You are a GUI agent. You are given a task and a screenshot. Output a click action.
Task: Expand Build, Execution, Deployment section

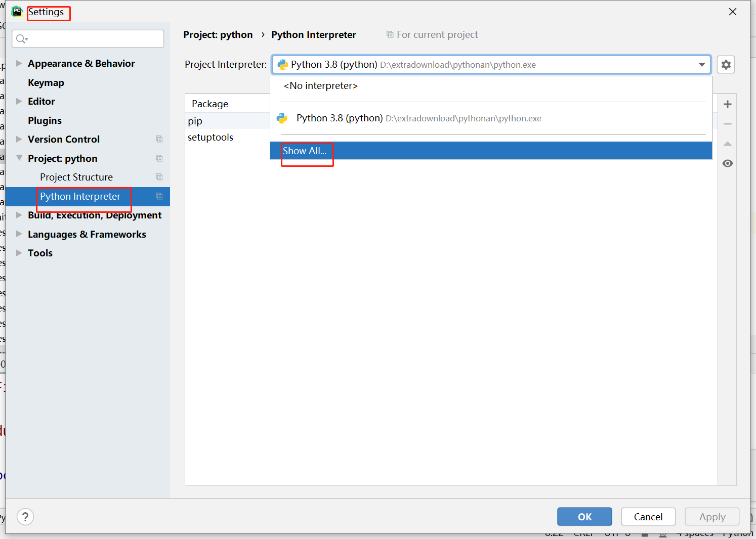click(19, 215)
